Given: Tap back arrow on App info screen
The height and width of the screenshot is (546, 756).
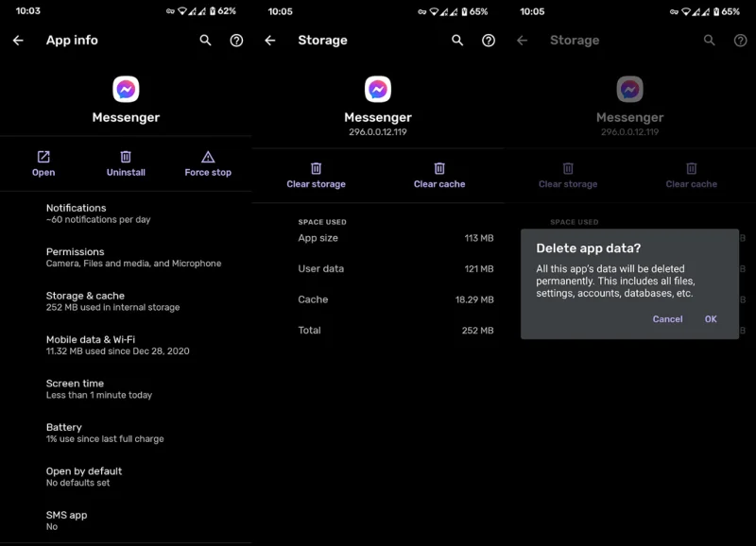Looking at the screenshot, I should [x=18, y=41].
